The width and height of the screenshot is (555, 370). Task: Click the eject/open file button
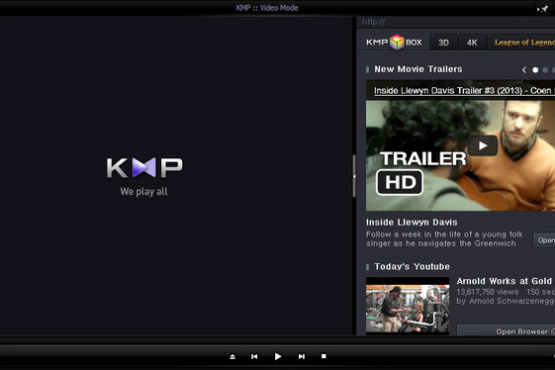pyautogui.click(x=233, y=357)
